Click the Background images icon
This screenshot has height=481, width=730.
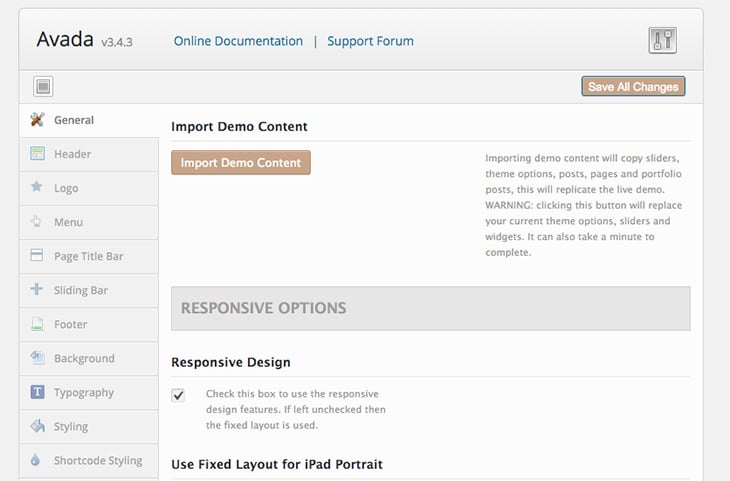pyautogui.click(x=37, y=358)
